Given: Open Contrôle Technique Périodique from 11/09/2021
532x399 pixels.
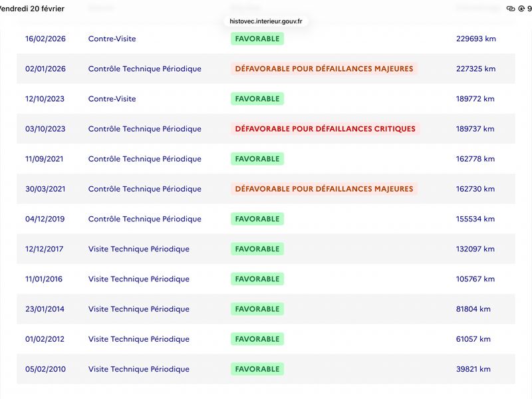Looking at the screenshot, I should pyautogui.click(x=144, y=159).
